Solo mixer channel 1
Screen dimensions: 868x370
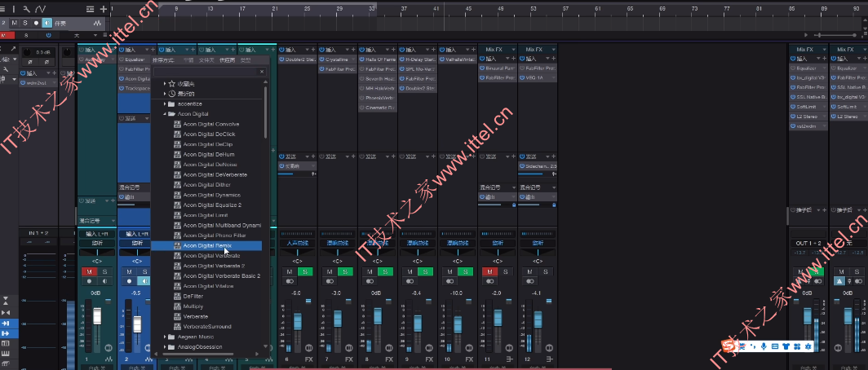click(x=104, y=271)
